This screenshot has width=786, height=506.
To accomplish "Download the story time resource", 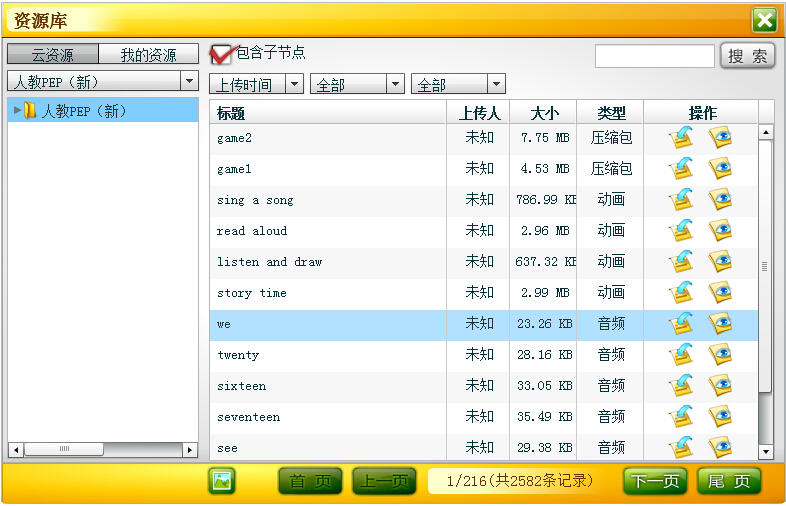I will point(681,293).
